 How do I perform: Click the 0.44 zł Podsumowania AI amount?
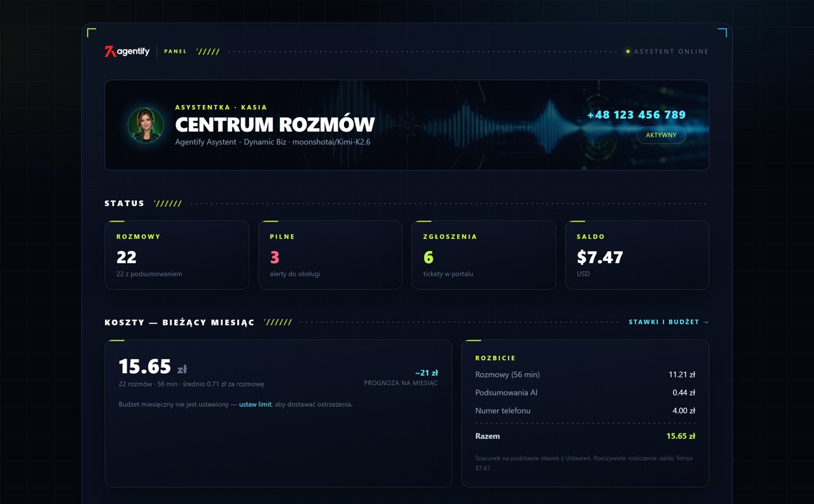click(684, 393)
